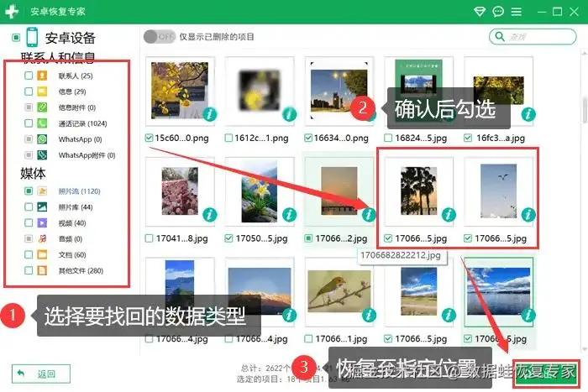The height and width of the screenshot is (392, 588).
Task: Open the street lights 16634...0.png thumbnail
Action: point(339,91)
